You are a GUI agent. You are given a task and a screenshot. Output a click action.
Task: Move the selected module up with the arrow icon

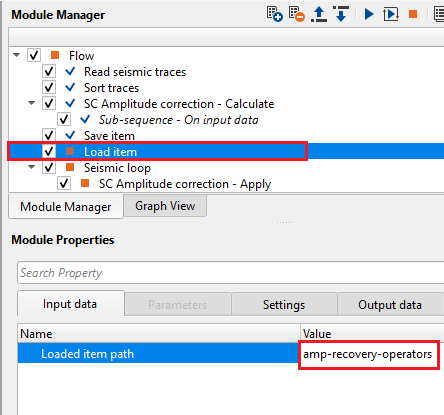[x=319, y=14]
